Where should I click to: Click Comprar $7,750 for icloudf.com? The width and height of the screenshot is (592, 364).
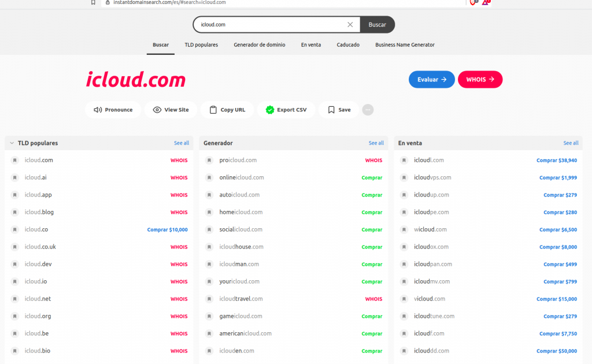[558, 334]
